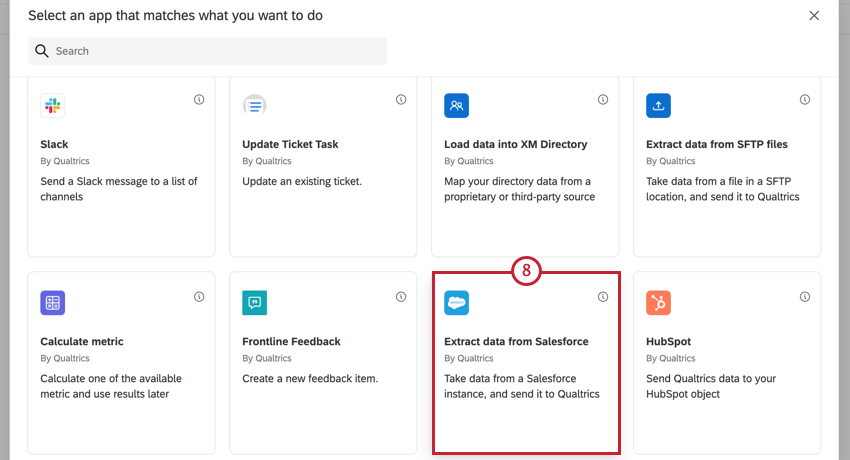
Task: Click 'By Qualtrics' under Extract data from Salesforce
Action: (468, 358)
